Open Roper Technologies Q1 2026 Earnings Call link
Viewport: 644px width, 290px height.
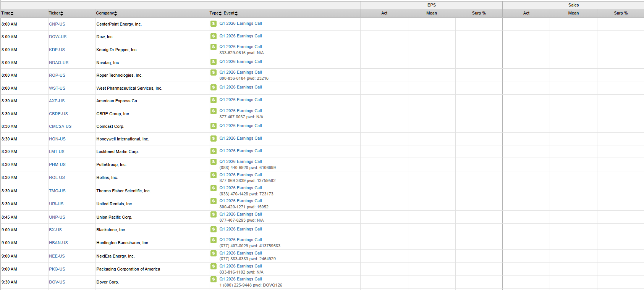[240, 72]
